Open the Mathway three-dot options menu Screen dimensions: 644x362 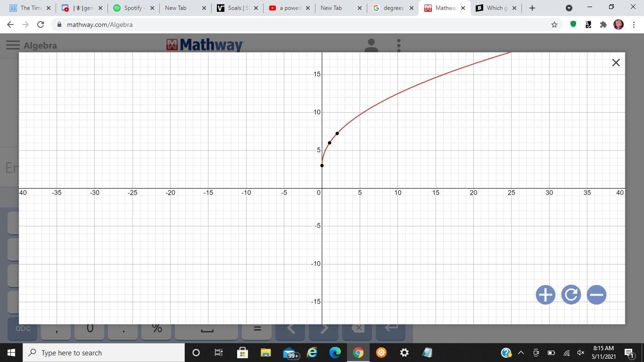click(x=399, y=45)
